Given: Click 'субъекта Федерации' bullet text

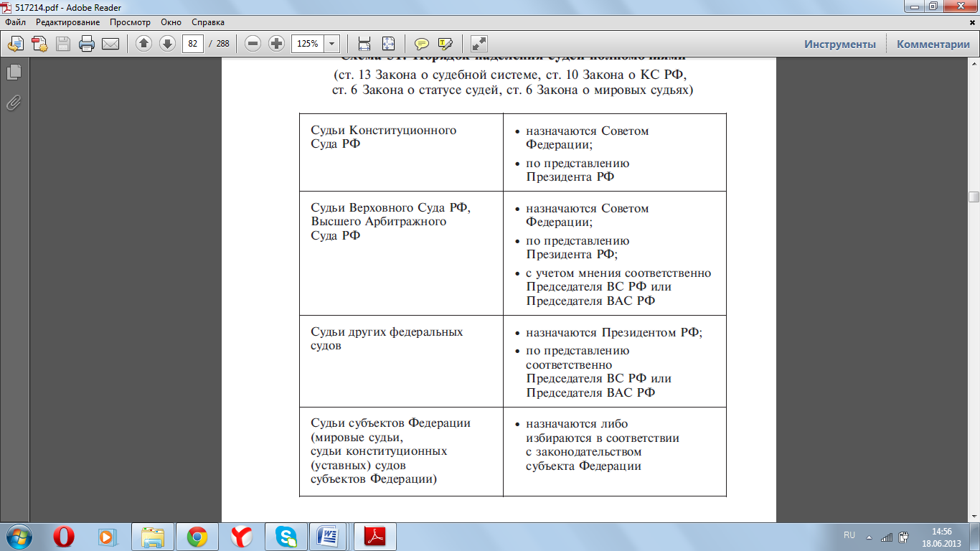Looking at the screenshot, I should click(583, 466).
